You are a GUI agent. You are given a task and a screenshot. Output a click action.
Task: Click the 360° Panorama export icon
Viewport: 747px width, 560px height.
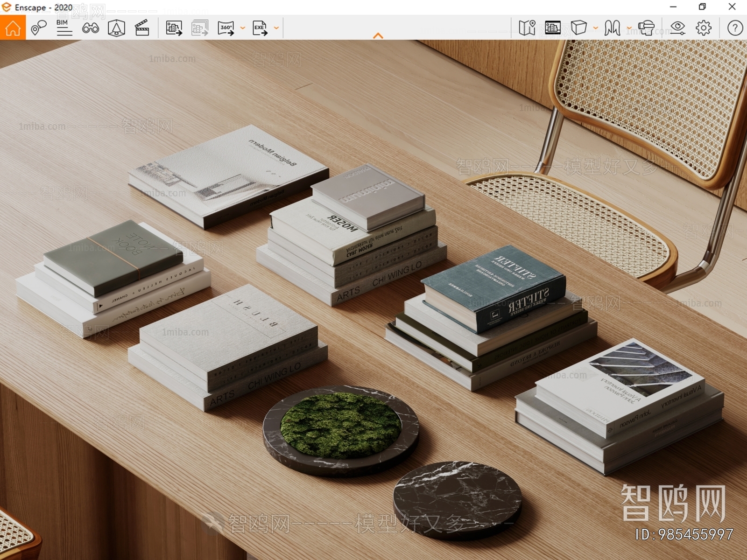coord(226,28)
